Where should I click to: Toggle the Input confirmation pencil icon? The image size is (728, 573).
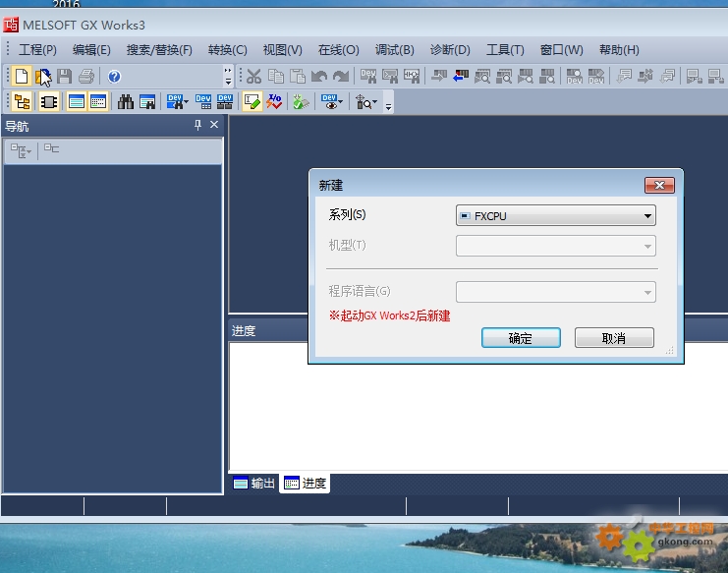(x=252, y=101)
